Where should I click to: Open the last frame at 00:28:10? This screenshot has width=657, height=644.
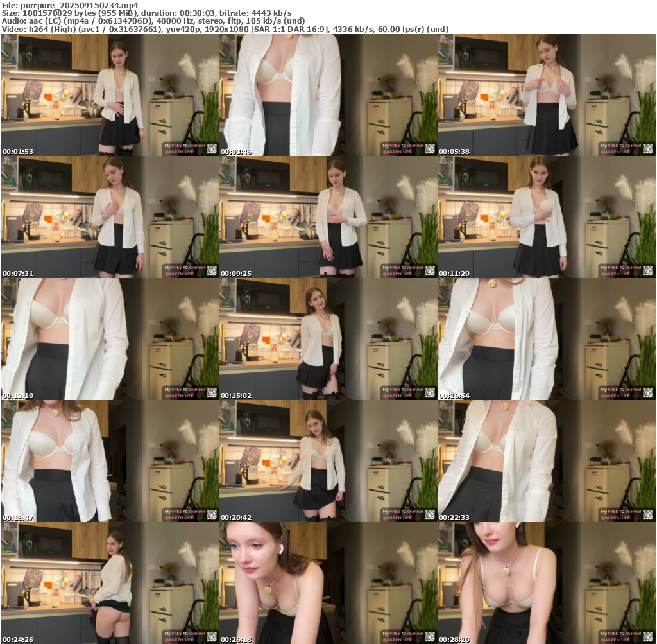(547, 583)
